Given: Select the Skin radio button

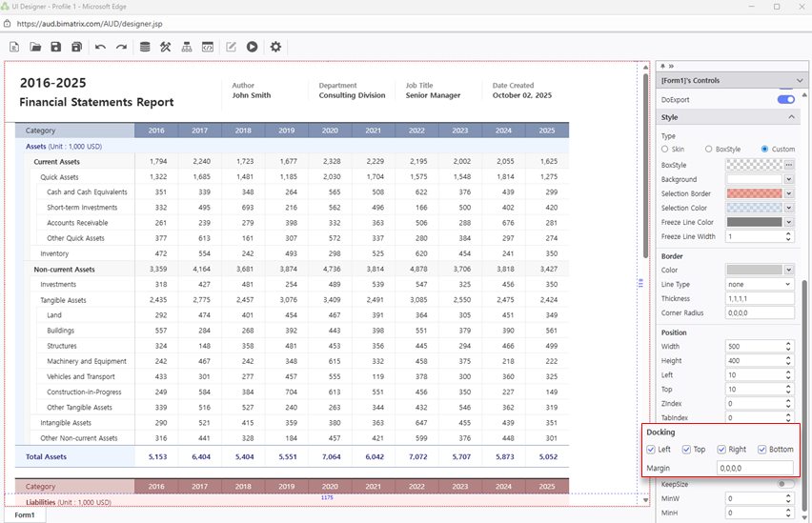Looking at the screenshot, I should coord(665,149).
